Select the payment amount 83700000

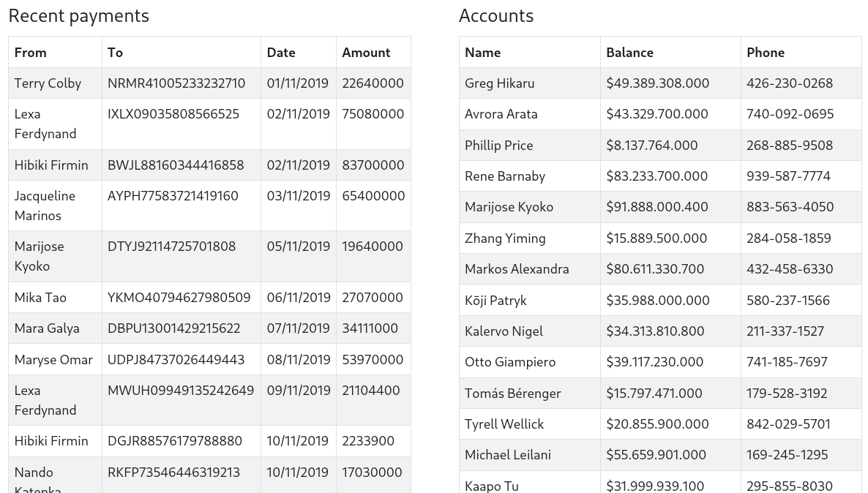click(x=373, y=165)
